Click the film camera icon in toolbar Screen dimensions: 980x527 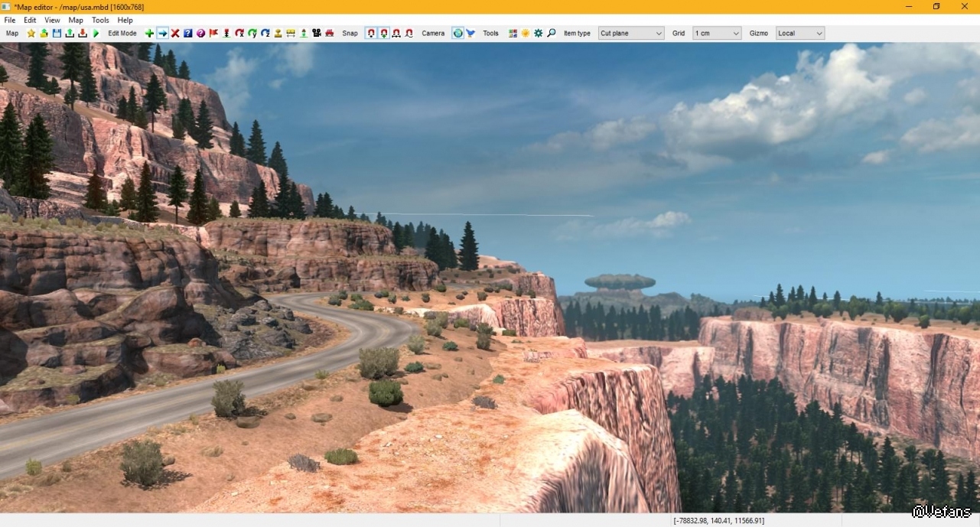(316, 34)
